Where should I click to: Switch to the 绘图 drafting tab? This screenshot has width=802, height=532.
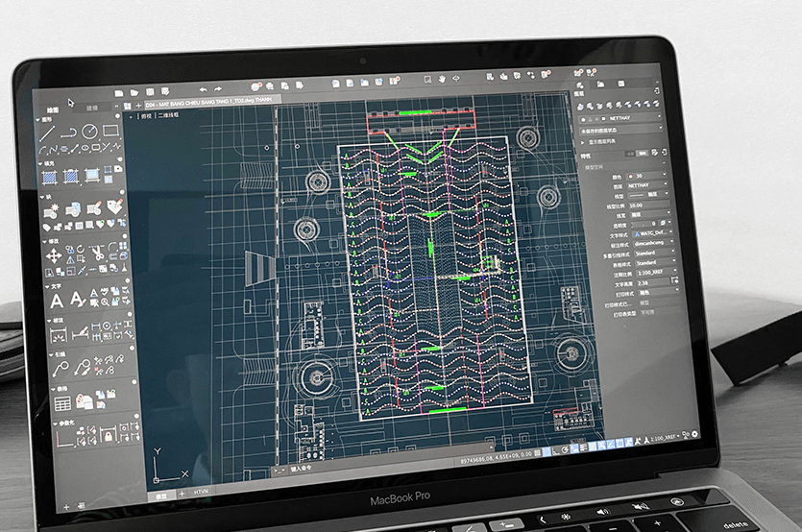tap(53, 110)
